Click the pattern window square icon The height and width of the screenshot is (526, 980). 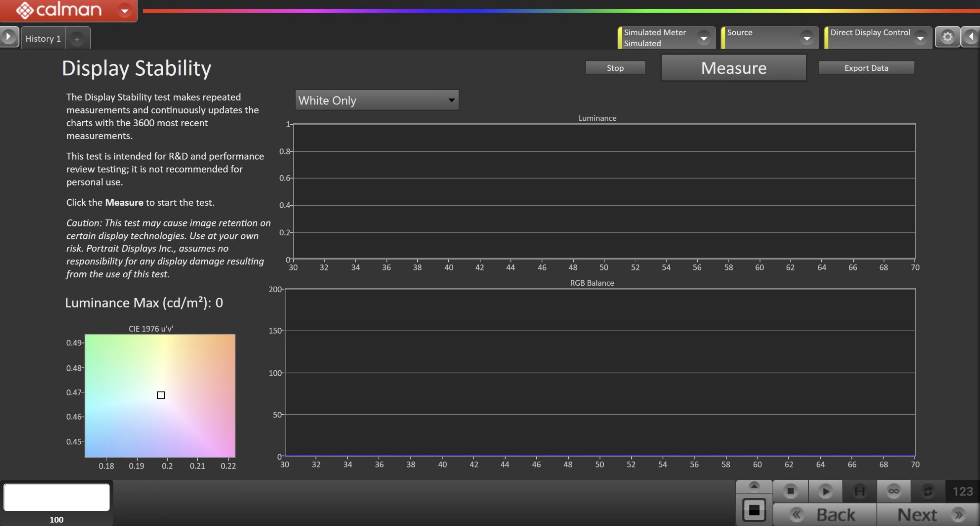point(754,510)
